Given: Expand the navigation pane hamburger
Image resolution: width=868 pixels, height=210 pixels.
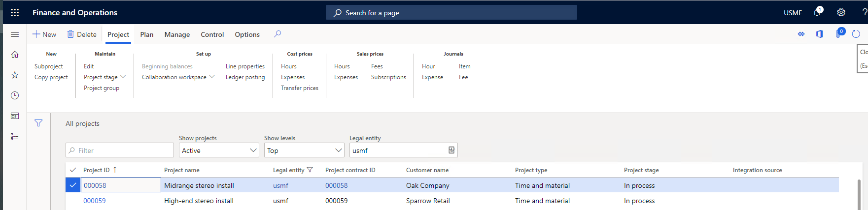Looking at the screenshot, I should coord(15,34).
